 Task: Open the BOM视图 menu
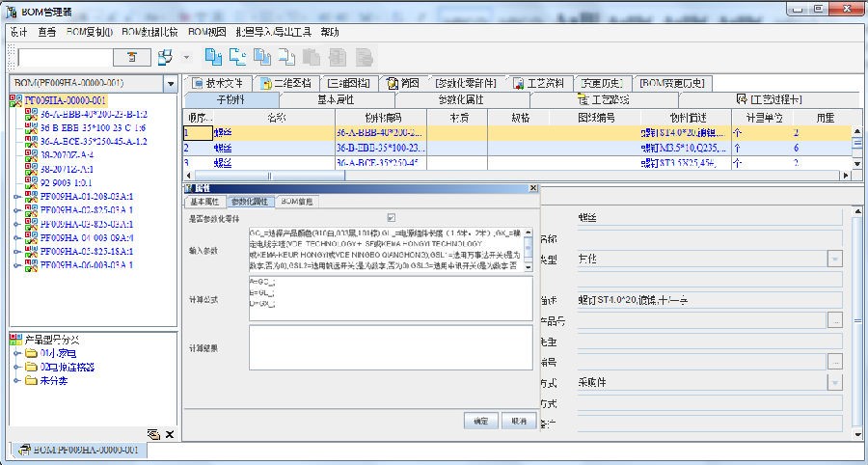click(x=201, y=31)
